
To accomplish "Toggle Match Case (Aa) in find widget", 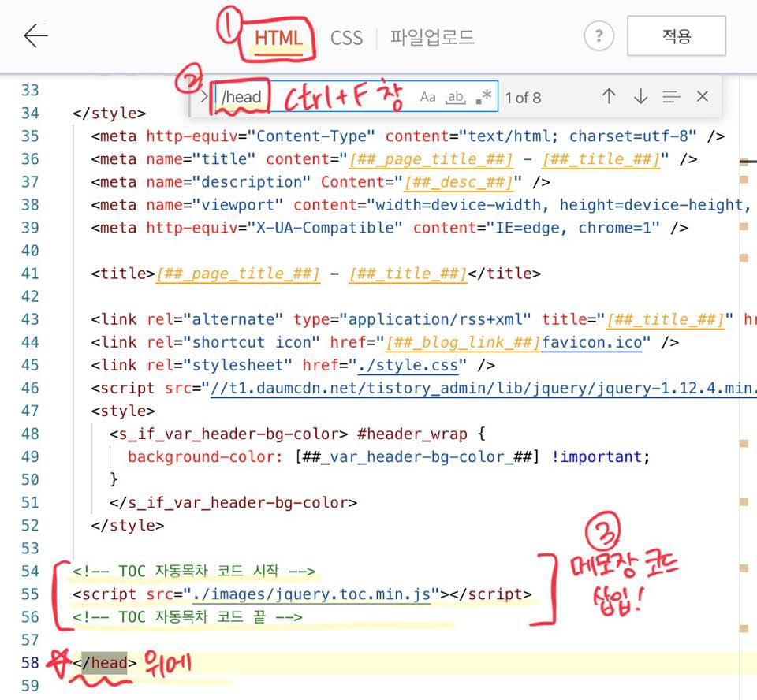I will click(x=427, y=97).
